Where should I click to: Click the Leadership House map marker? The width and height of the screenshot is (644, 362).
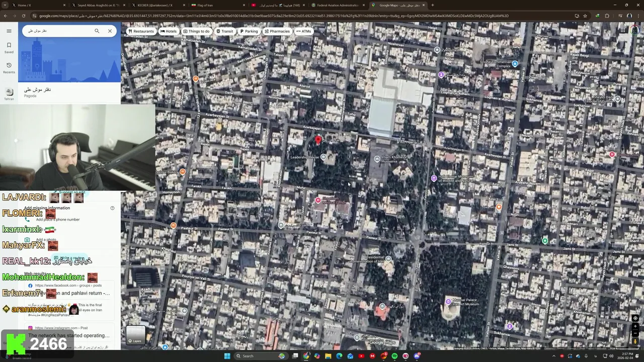point(324,157)
